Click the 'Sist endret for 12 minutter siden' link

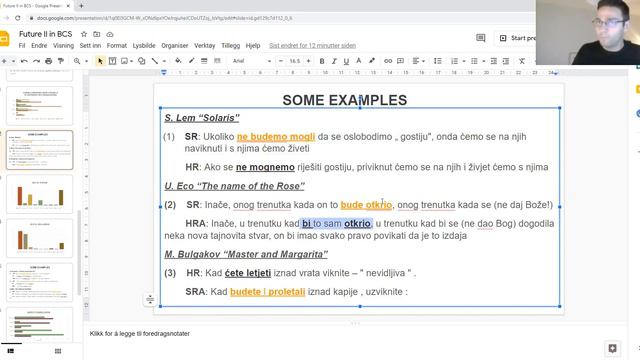tap(313, 46)
